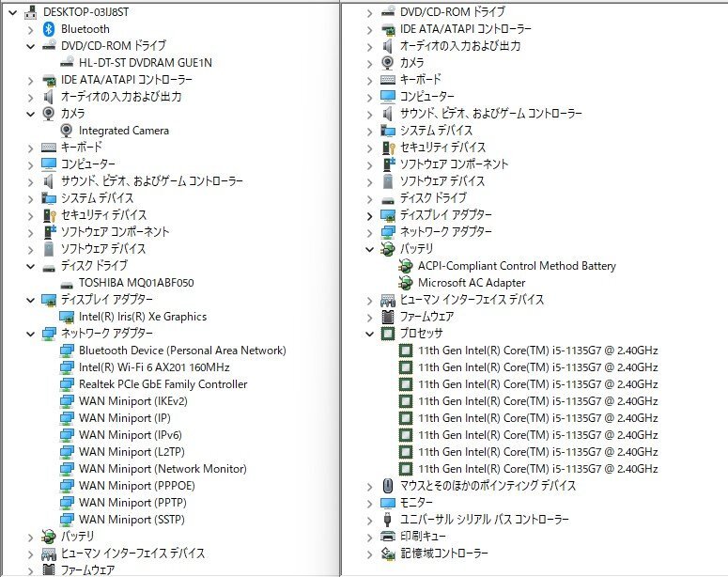Select left-pane ヒューマン インターフェイス デバイス label
This screenshot has height=577, width=728.
pyautogui.click(x=132, y=554)
